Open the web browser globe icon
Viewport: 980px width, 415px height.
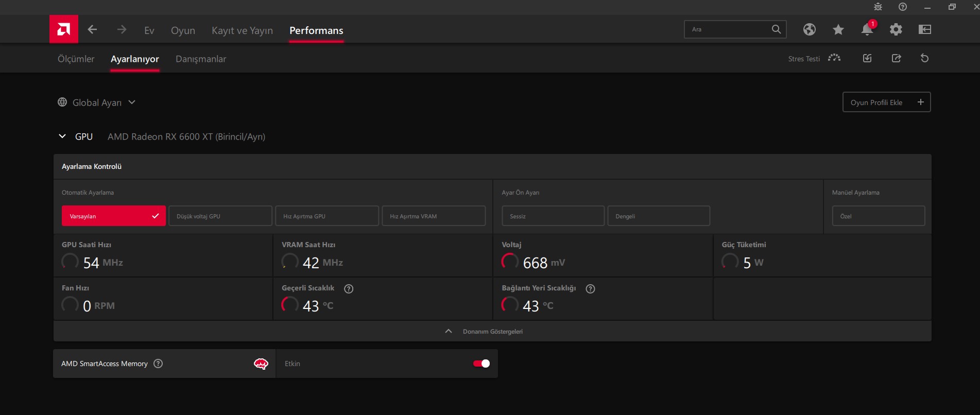(809, 29)
